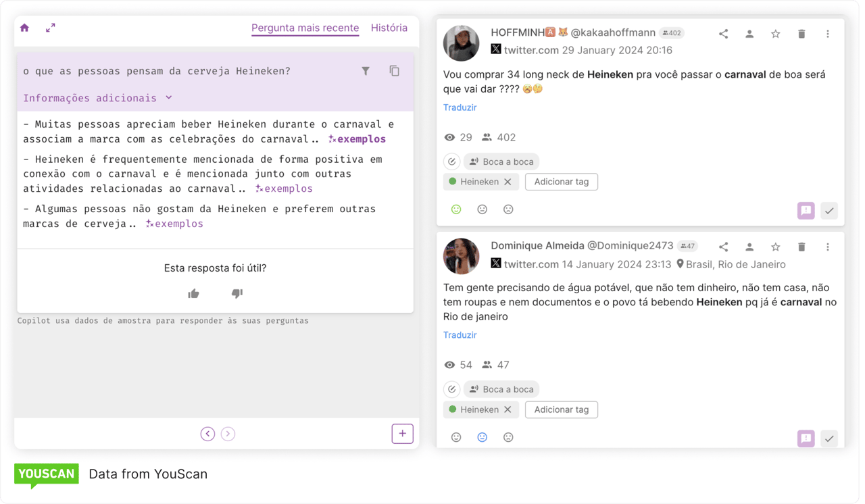865x504 pixels.
Task: Open more options menu for HOFFMINH post
Action: point(828,34)
